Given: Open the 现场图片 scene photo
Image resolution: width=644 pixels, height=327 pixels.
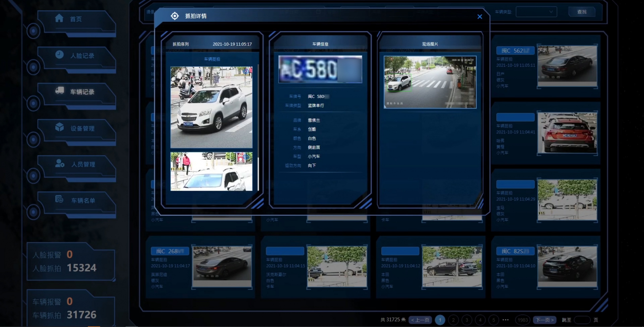Looking at the screenshot, I should tap(430, 82).
